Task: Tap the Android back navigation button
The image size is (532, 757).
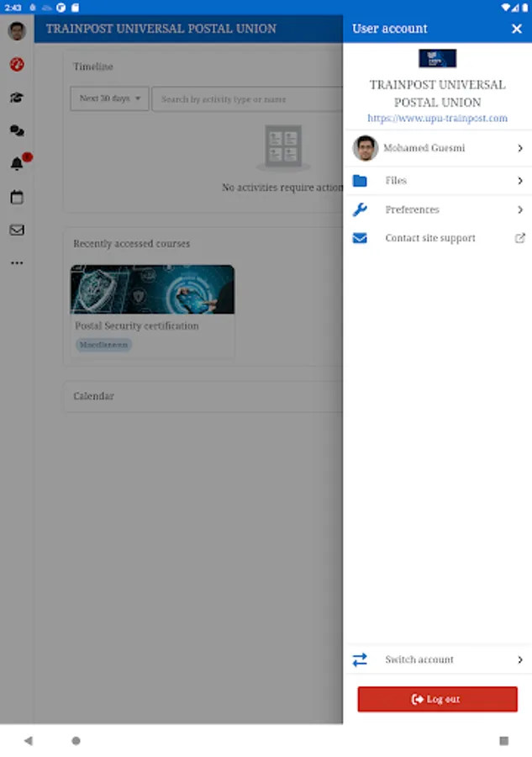Action: point(29,740)
